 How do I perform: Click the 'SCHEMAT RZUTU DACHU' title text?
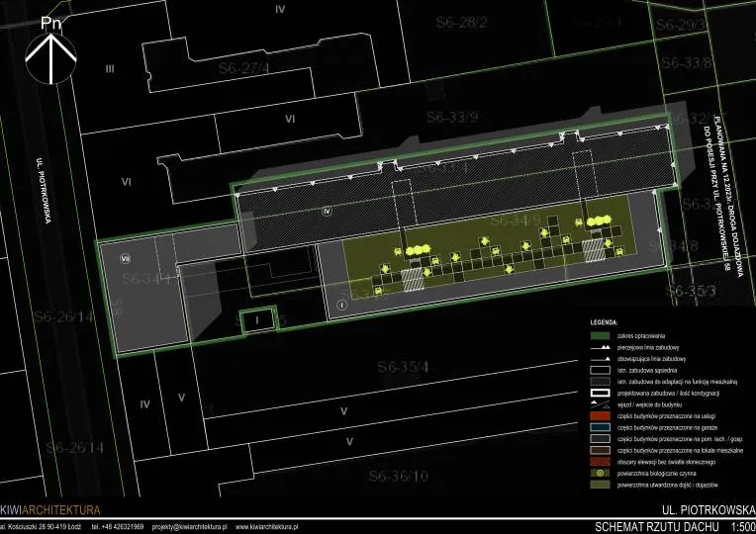[653, 526]
